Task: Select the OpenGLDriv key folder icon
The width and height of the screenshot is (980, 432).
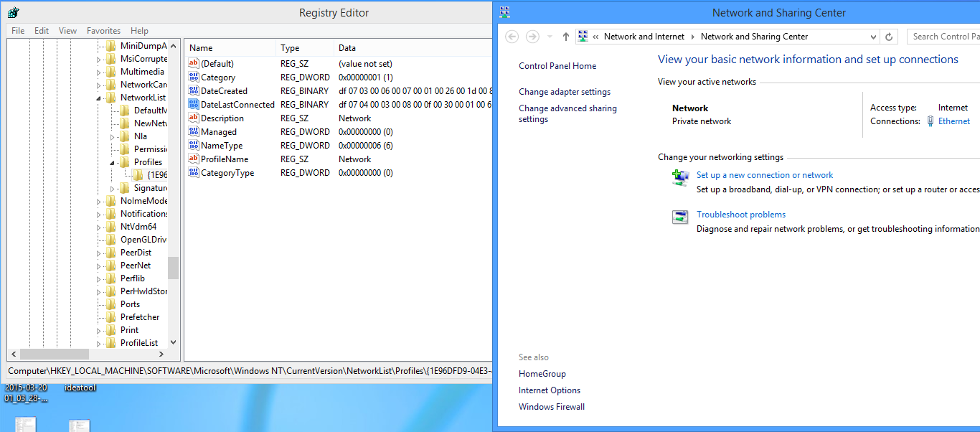Action: [x=110, y=240]
